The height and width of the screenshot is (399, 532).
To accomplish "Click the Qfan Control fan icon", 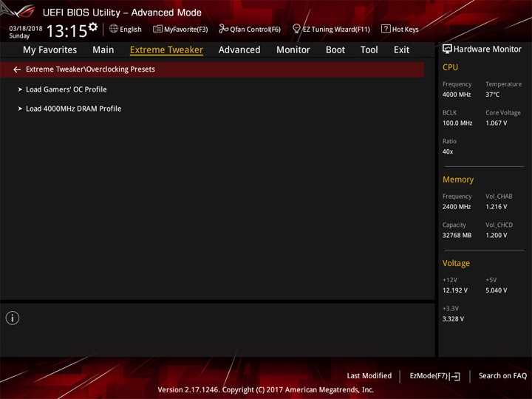I will [x=223, y=29].
